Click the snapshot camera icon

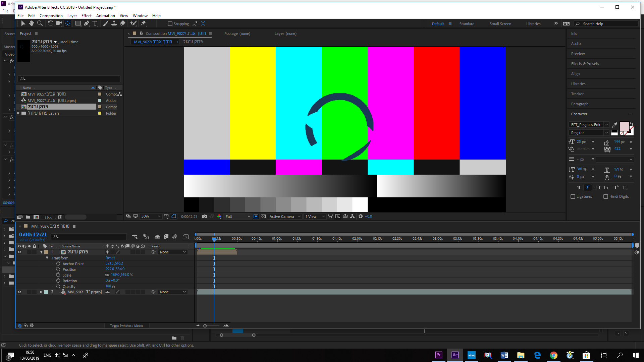tap(205, 217)
